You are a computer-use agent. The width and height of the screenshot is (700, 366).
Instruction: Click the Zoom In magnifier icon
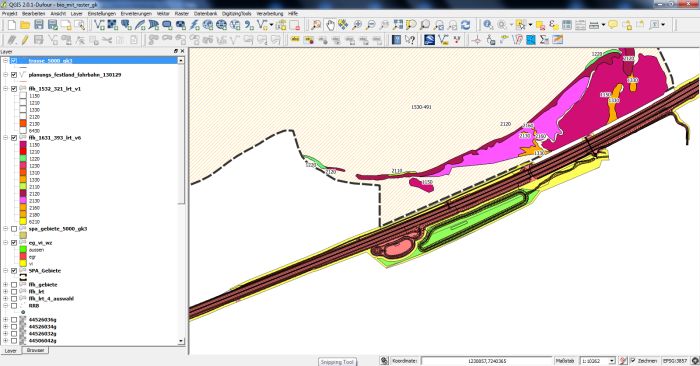tap(357, 25)
